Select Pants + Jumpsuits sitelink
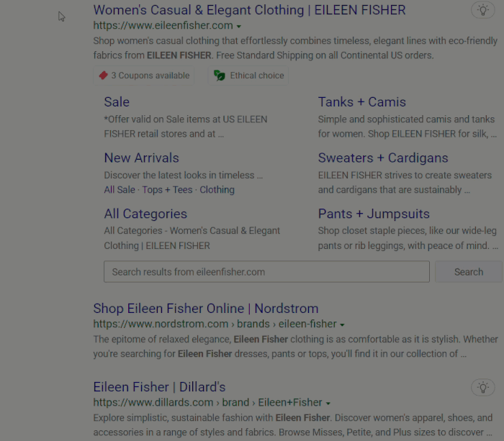 (x=374, y=214)
